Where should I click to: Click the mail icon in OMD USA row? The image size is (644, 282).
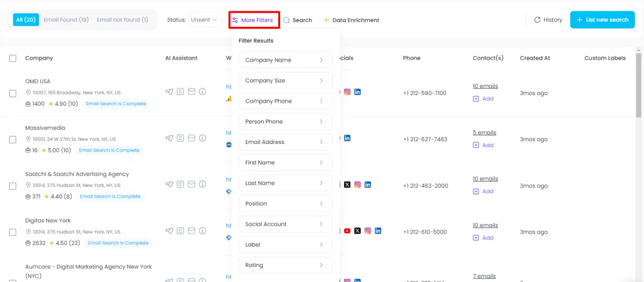point(192,92)
